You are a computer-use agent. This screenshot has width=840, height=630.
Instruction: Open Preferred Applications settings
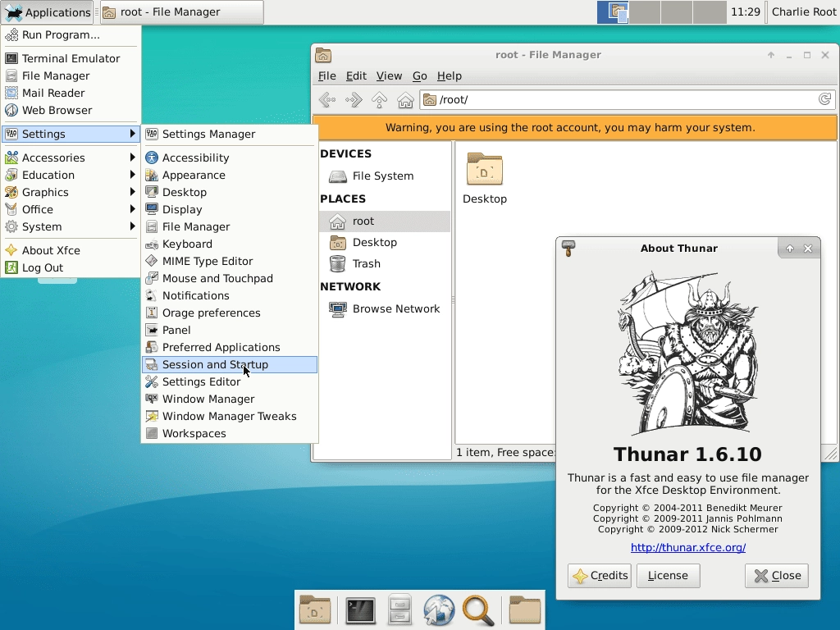tap(230, 348)
